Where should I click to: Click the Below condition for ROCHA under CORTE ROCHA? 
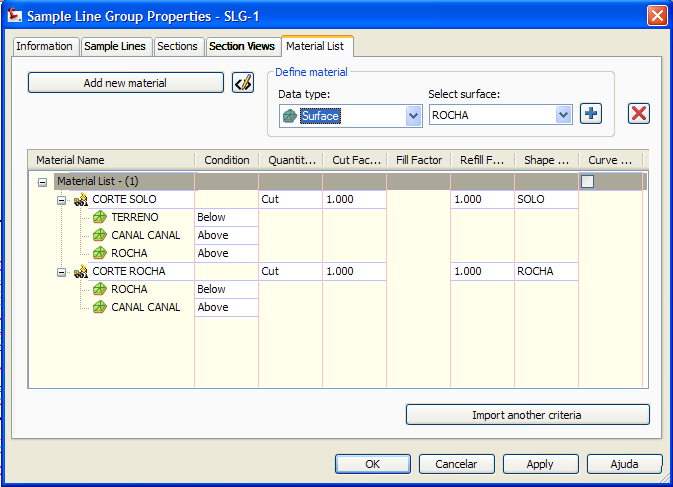click(226, 290)
